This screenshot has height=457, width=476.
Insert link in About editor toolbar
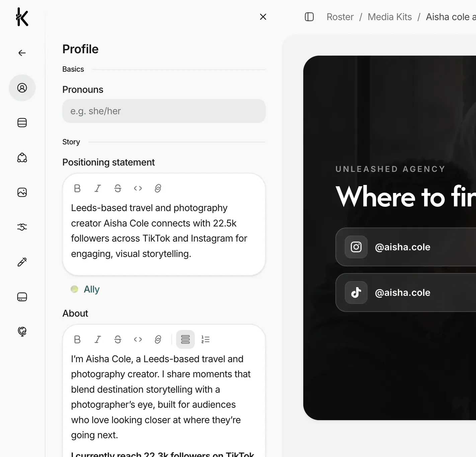click(158, 339)
